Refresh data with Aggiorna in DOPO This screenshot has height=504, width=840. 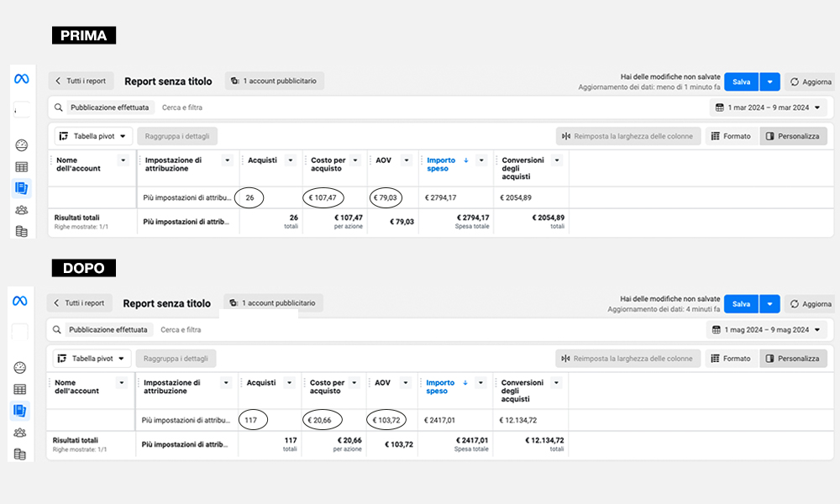(x=810, y=304)
